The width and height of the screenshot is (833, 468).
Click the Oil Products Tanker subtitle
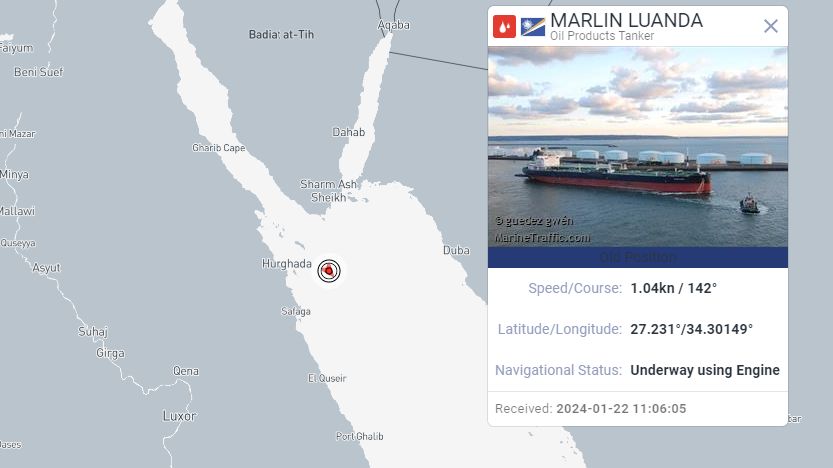tap(602, 36)
